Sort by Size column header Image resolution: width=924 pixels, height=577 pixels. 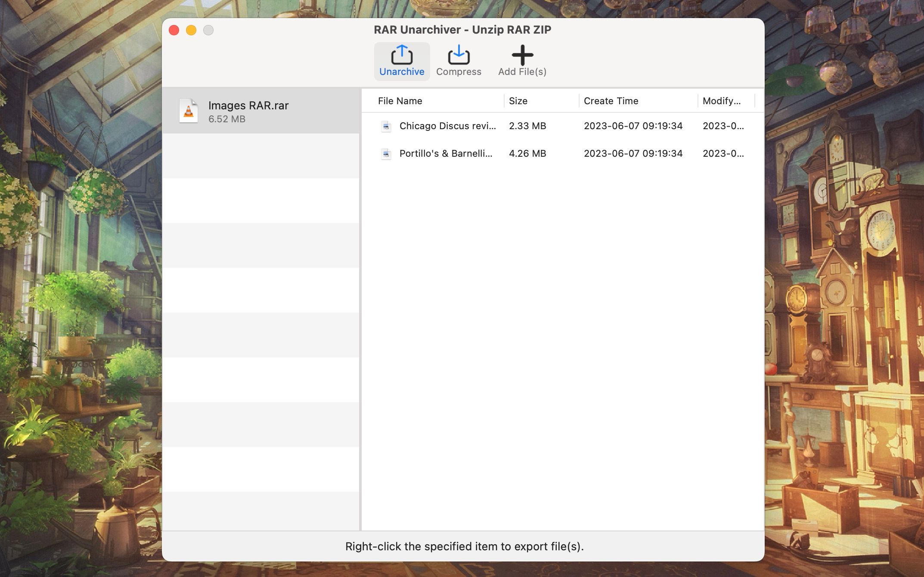point(518,101)
